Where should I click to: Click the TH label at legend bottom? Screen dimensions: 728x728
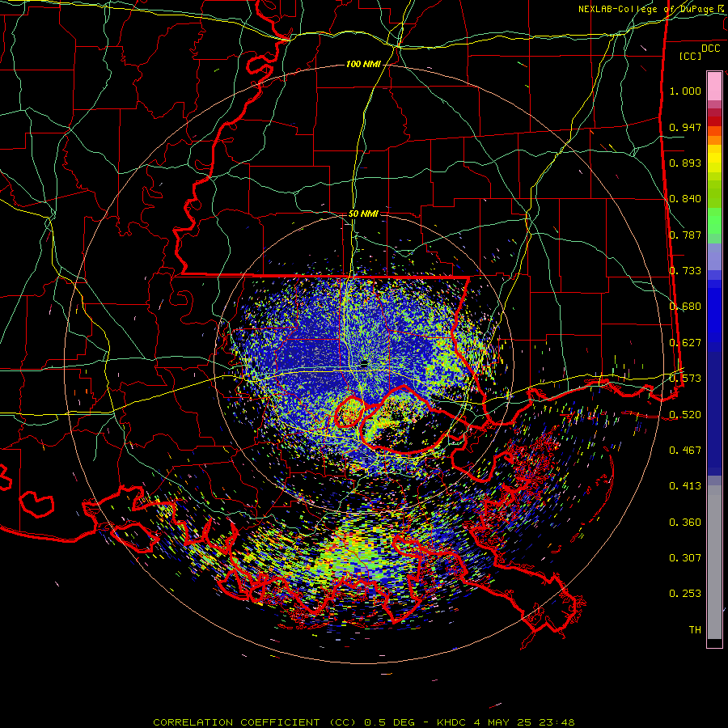695,630
